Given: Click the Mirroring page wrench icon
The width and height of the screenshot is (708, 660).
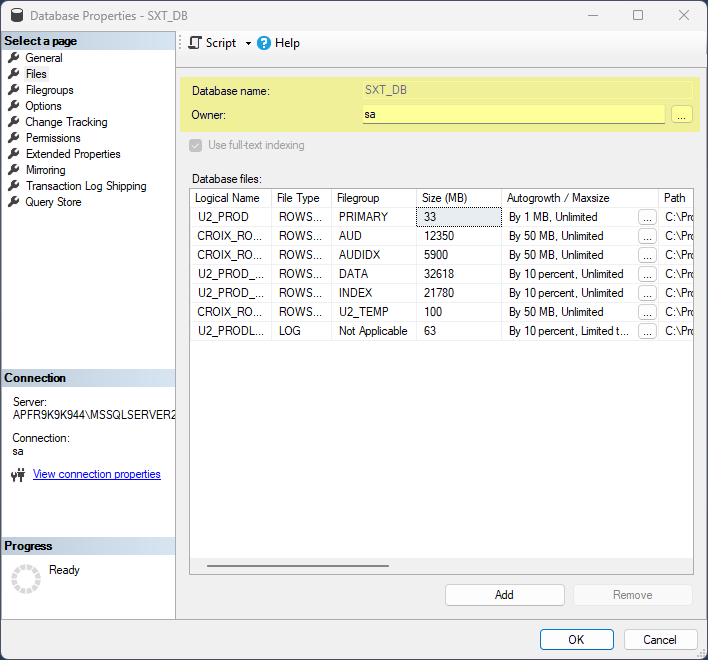Looking at the screenshot, I should [14, 170].
